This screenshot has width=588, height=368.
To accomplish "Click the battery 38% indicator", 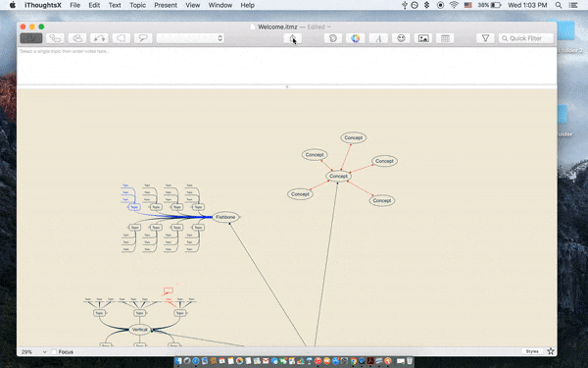I will [x=489, y=5].
